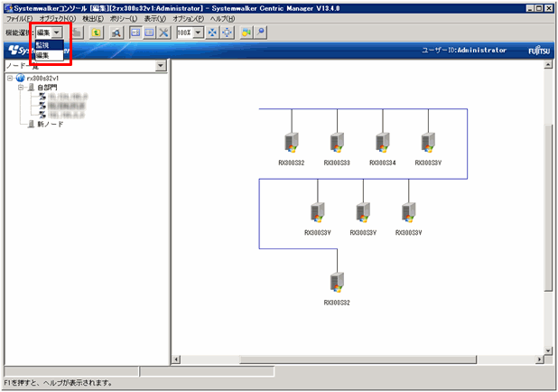Choose 監視 from the function dropdown list
The width and height of the screenshot is (558, 392).
tap(50, 45)
